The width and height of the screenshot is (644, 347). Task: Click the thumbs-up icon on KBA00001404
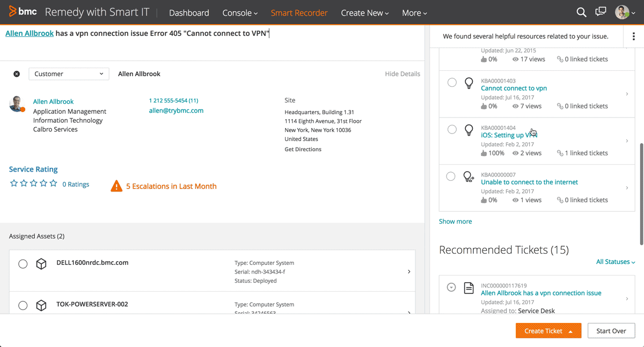(484, 153)
